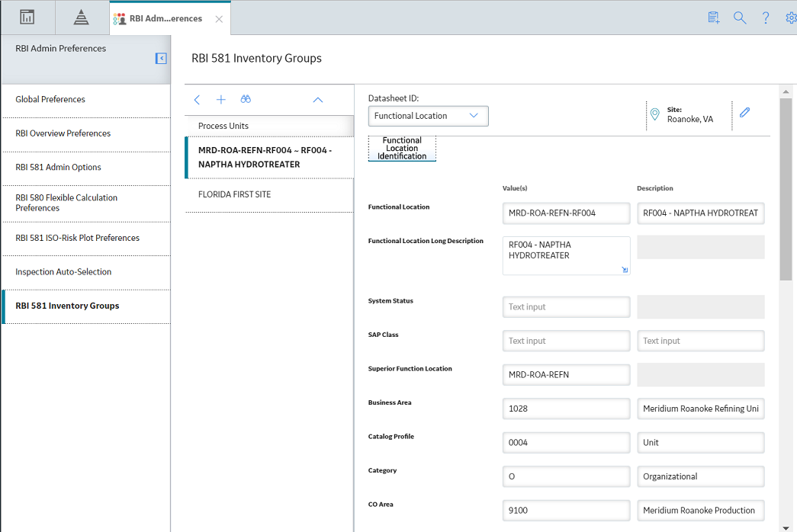Open Inspection Auto-Selection

click(x=86, y=272)
